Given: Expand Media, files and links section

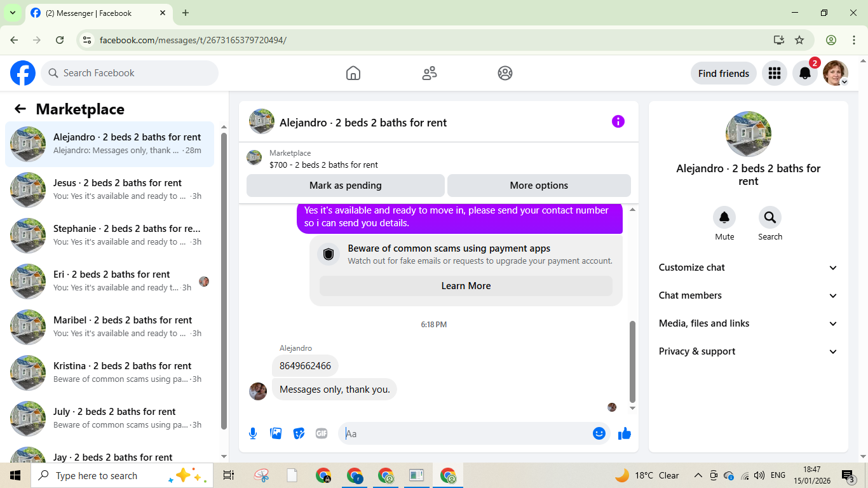Looking at the screenshot, I should [749, 323].
